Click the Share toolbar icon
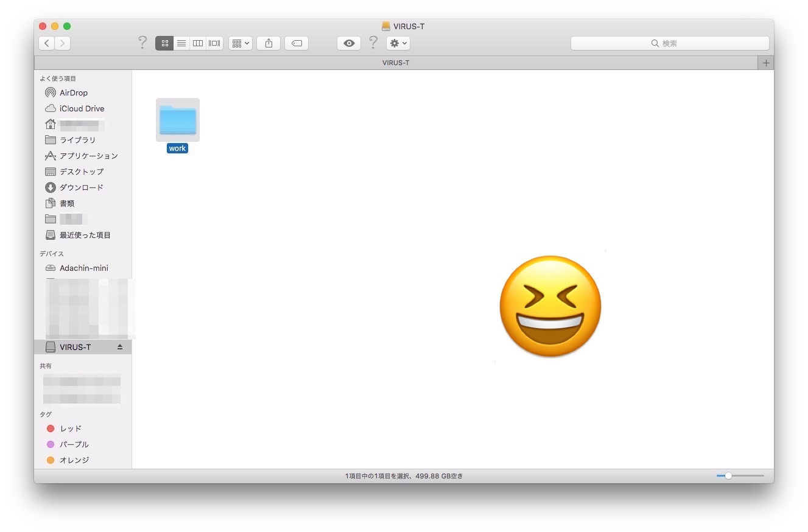 click(269, 43)
